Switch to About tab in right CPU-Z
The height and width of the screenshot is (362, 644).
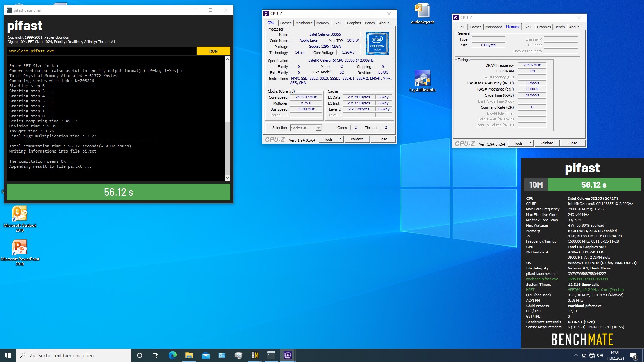tap(574, 27)
